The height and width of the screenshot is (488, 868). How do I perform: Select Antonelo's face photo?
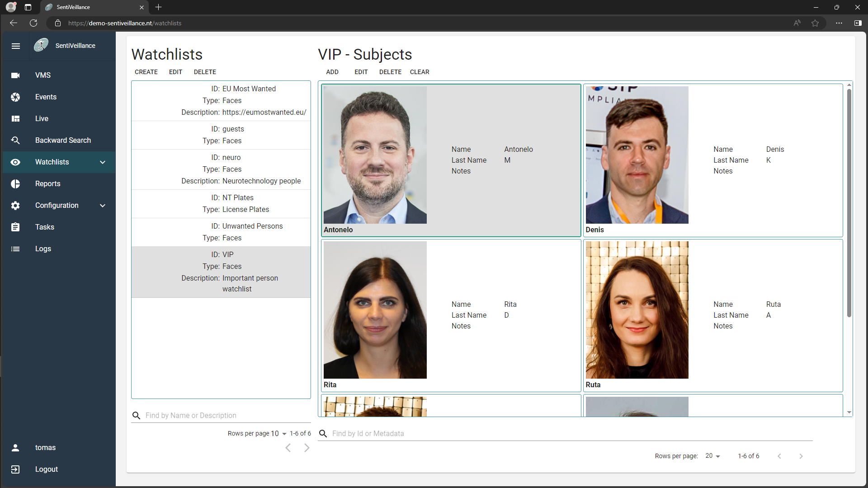pyautogui.click(x=375, y=155)
